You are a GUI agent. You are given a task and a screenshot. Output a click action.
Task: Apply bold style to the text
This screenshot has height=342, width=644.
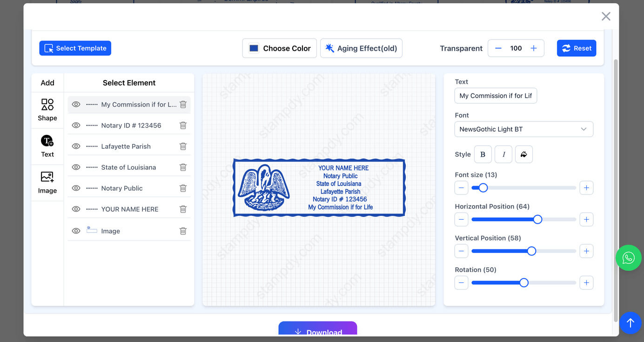(x=483, y=154)
